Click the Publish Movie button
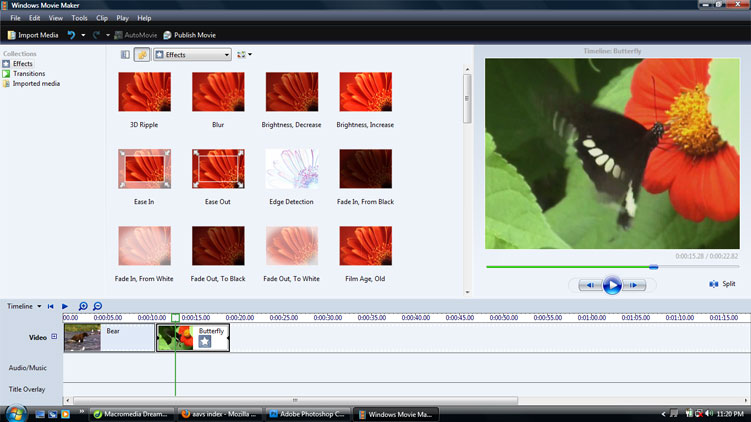Image resolution: width=751 pixels, height=422 pixels. 190,35
